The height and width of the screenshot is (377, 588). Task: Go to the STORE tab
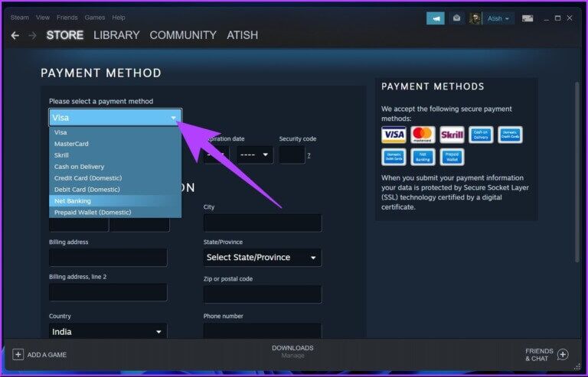tap(65, 35)
